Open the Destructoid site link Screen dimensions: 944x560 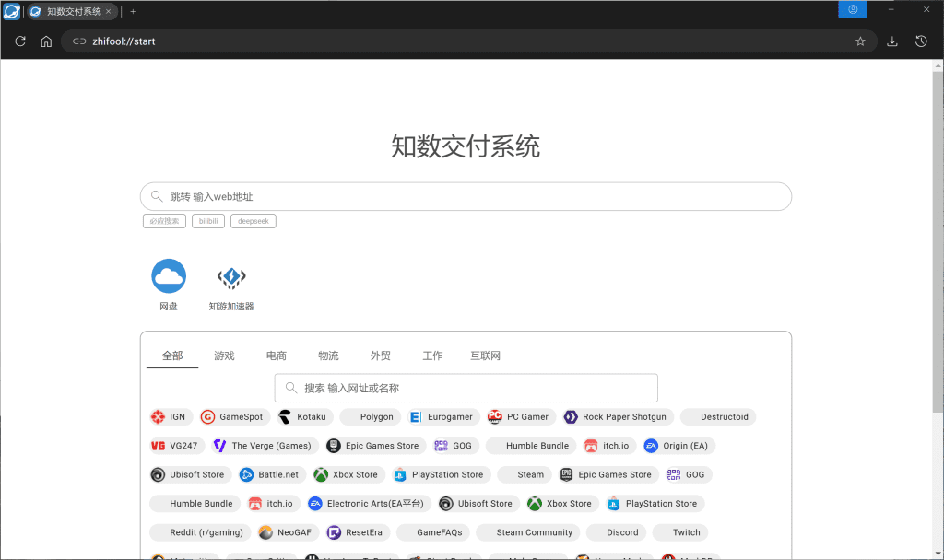point(718,417)
